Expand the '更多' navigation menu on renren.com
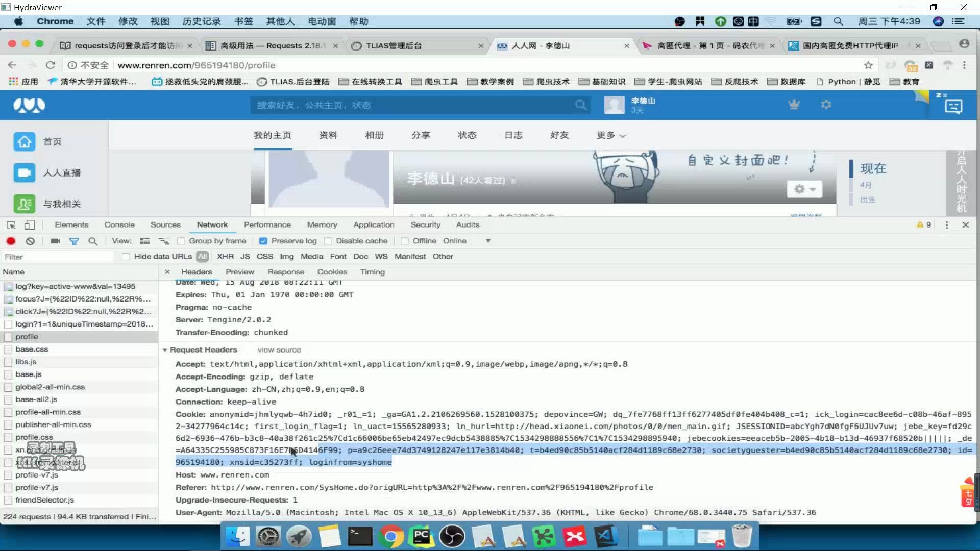The image size is (980, 551). point(608,135)
